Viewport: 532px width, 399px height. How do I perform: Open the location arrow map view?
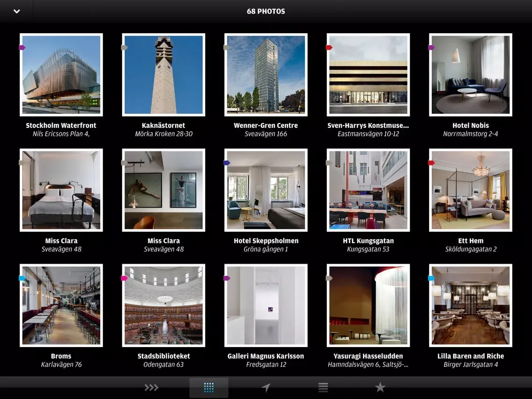(x=266, y=387)
